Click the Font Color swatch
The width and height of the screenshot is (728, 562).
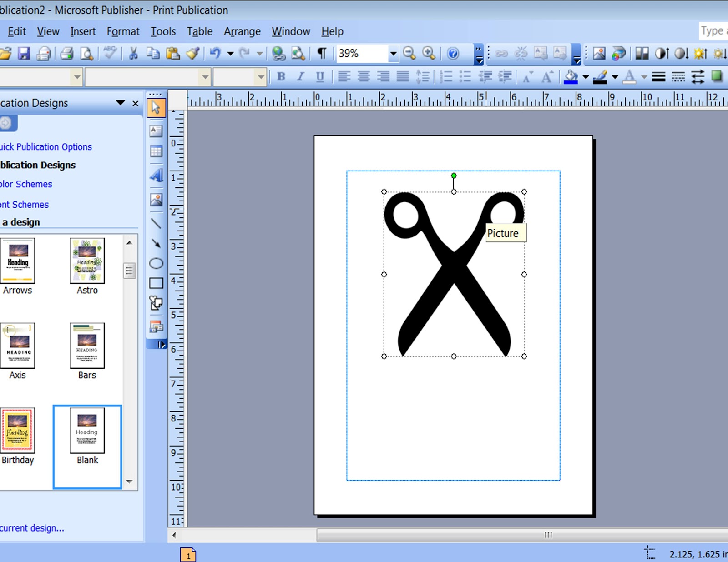pos(630,76)
